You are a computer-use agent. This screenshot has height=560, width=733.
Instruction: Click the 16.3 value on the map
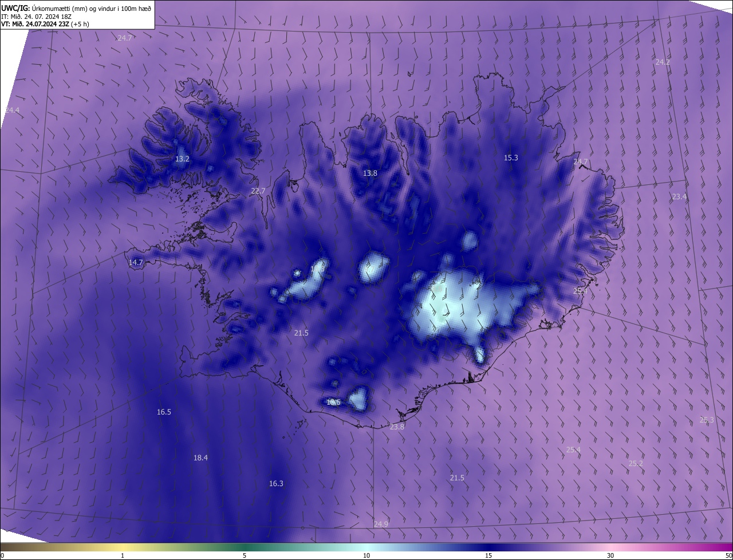276,483
